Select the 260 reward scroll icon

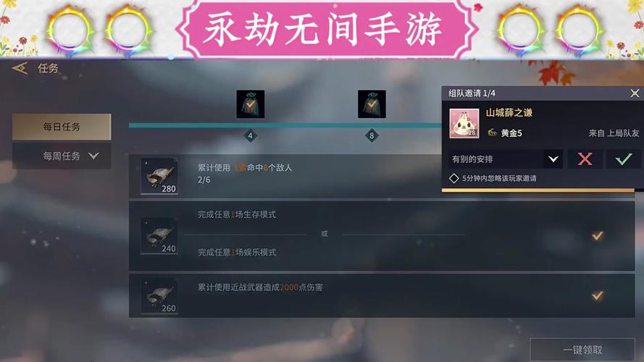tap(159, 296)
